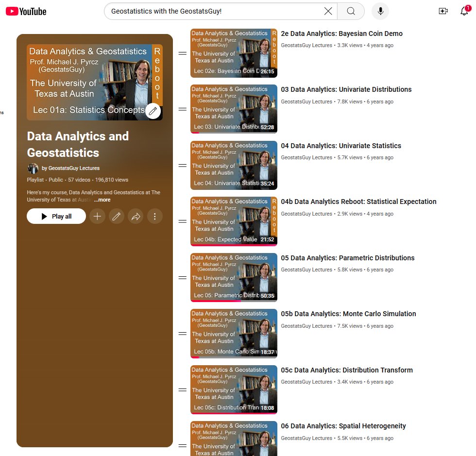Start voice search with the microphone icon

click(x=380, y=11)
